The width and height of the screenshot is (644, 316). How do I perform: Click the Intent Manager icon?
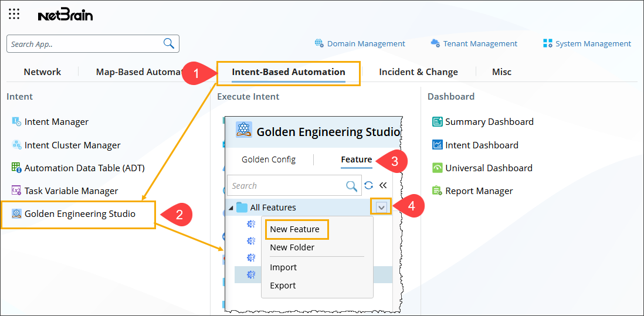point(16,121)
